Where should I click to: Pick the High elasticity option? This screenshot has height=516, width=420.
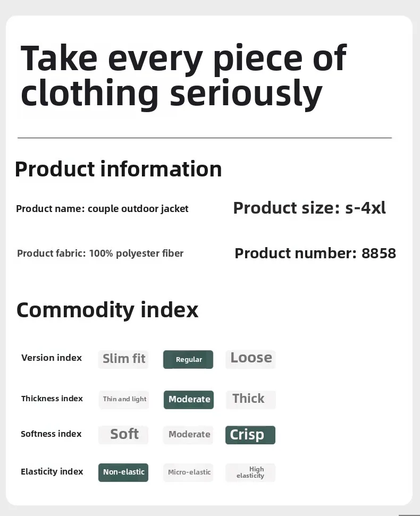tap(250, 472)
